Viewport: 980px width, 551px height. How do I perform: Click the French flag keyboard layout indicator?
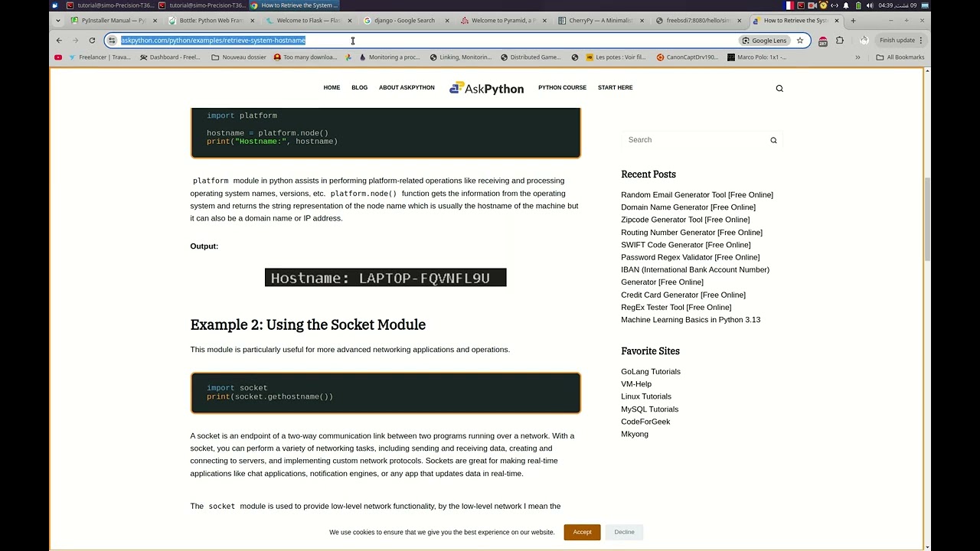click(789, 5)
